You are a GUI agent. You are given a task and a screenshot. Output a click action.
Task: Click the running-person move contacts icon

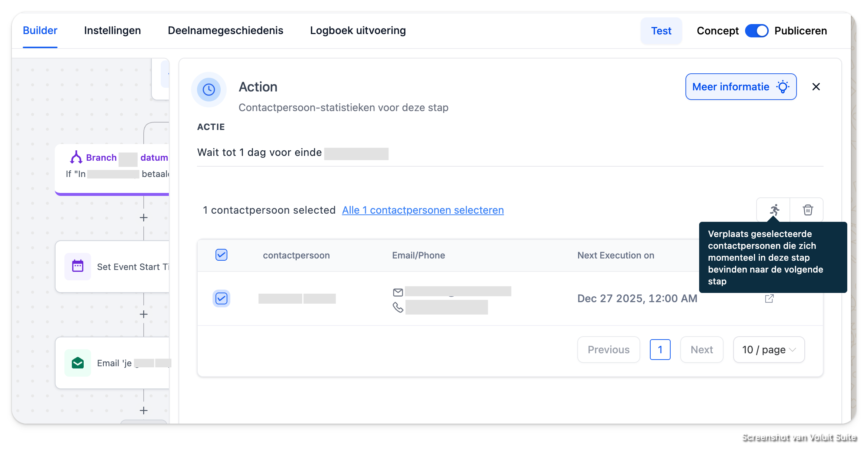pyautogui.click(x=774, y=210)
